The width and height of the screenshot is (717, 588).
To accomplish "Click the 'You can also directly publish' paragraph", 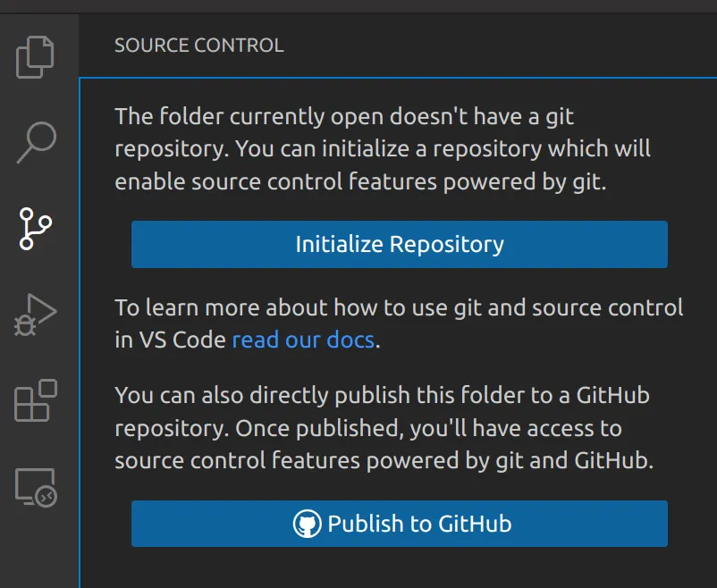I will pyautogui.click(x=382, y=395).
